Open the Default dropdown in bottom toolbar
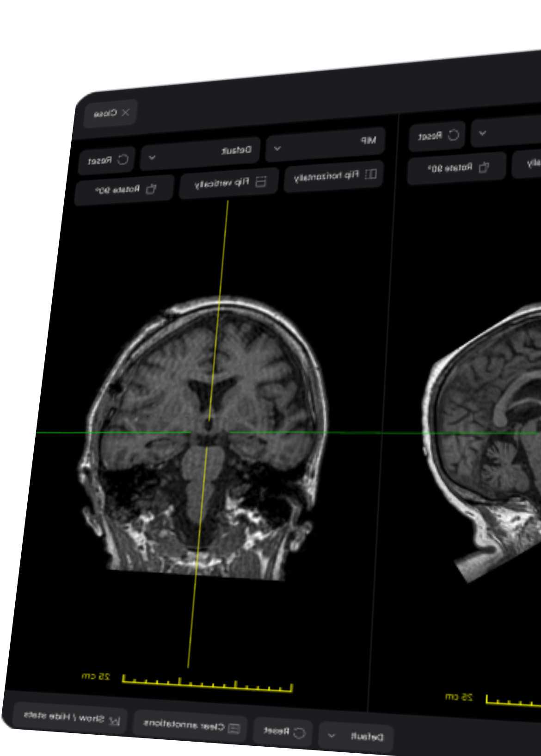Screen dimensions: 541x756 pos(356,736)
